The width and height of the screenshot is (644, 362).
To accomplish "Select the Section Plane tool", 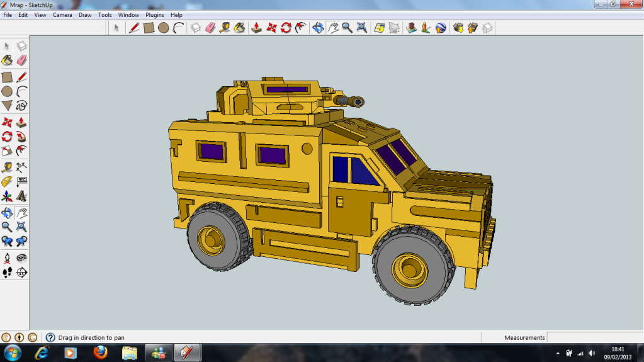I will (x=21, y=273).
